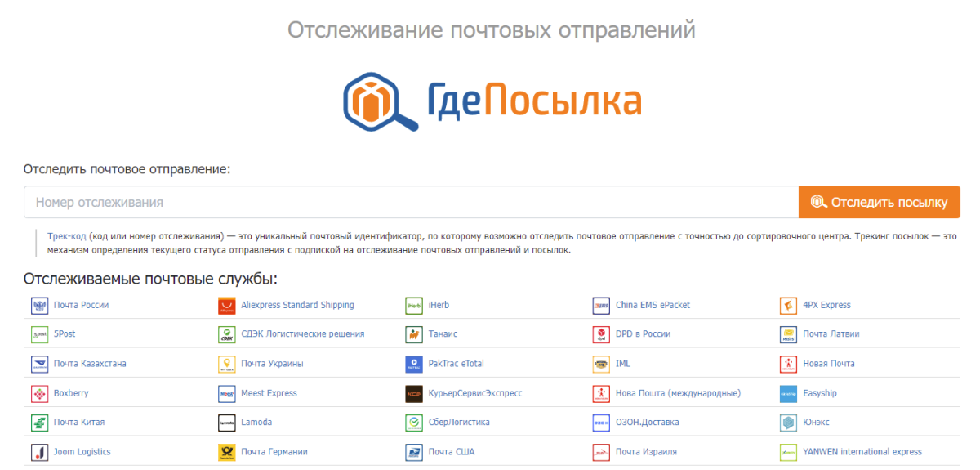Click the Почта США logo icon
The height and width of the screenshot is (470, 980).
(414, 452)
